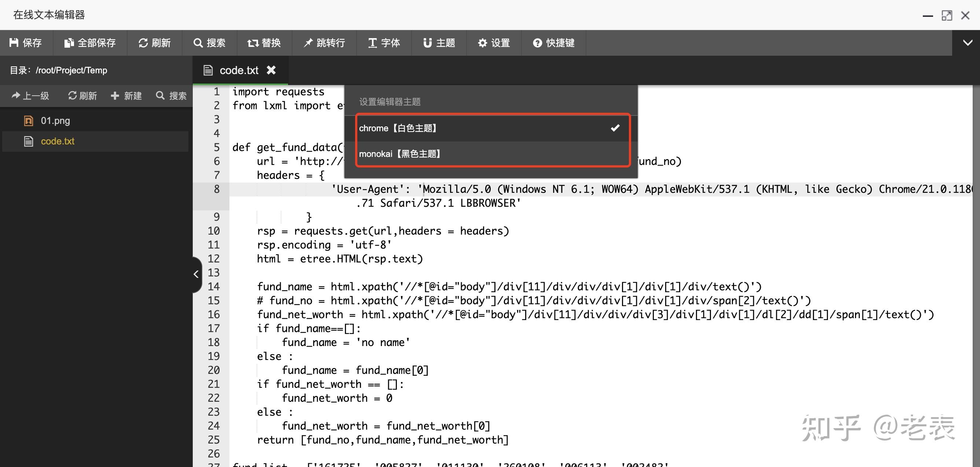Create a new file with 新建
The width and height of the screenshot is (980, 467).
click(126, 96)
